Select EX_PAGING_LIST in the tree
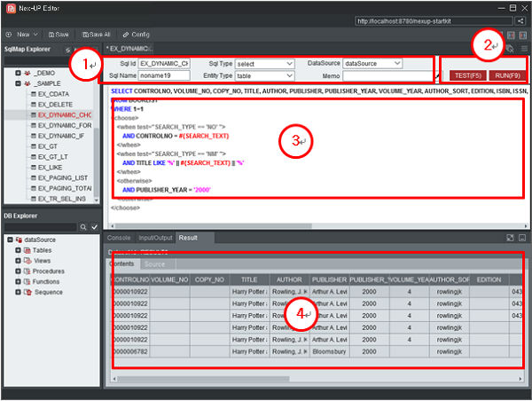The width and height of the screenshot is (532, 401). coord(63,178)
